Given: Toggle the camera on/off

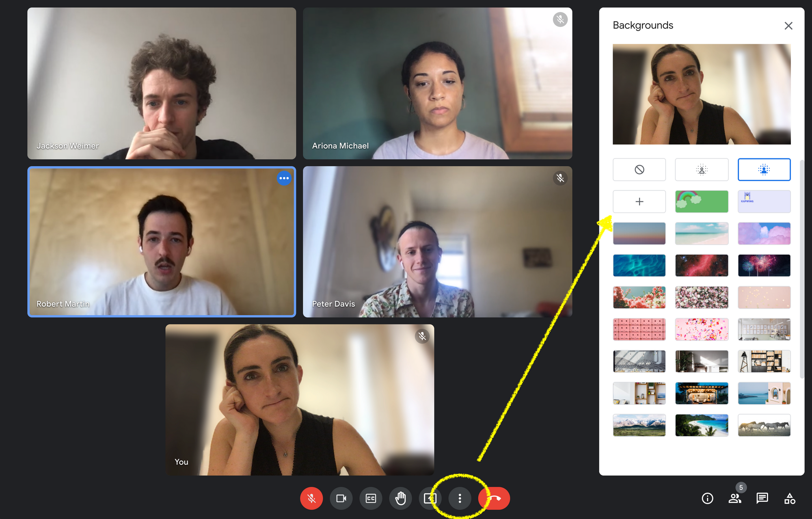Looking at the screenshot, I should [x=341, y=498].
